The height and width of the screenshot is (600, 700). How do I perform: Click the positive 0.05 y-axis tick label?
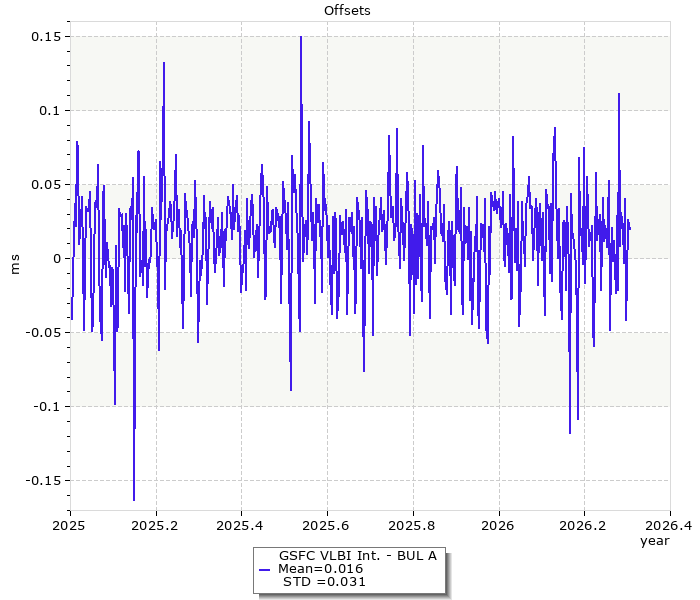[x=44, y=185]
